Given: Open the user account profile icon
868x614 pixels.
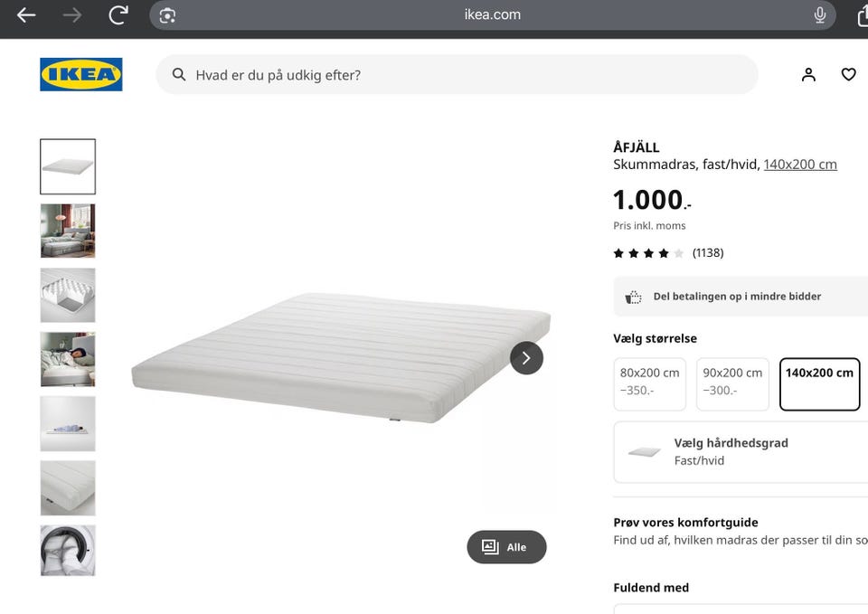Looking at the screenshot, I should point(808,74).
